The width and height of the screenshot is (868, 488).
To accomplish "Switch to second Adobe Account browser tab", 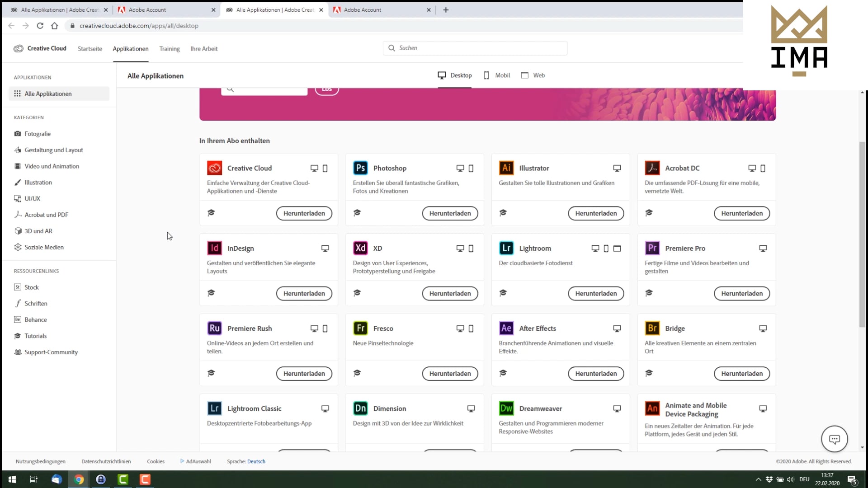I will [382, 10].
